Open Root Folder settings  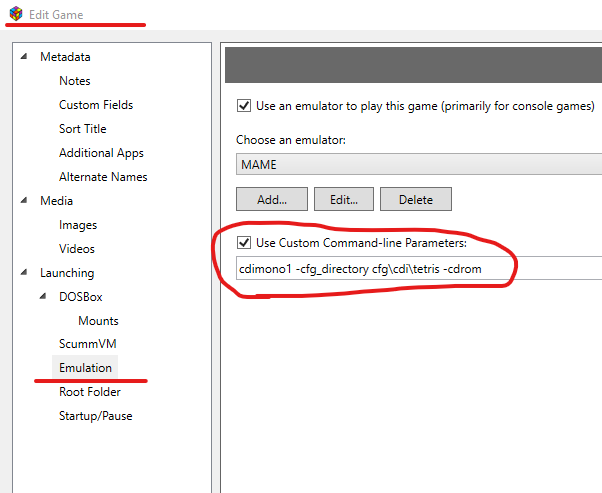click(90, 392)
